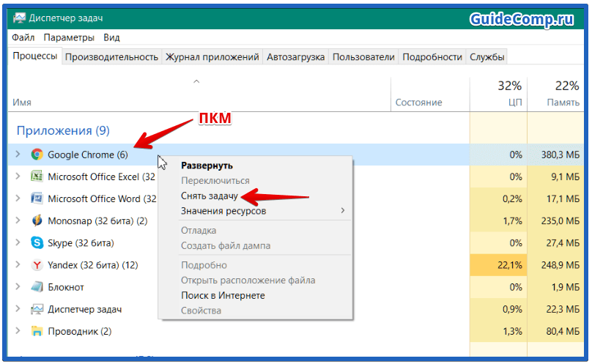The width and height of the screenshot is (592, 364).
Task: Switch to the Производительность tab
Action: coord(111,57)
